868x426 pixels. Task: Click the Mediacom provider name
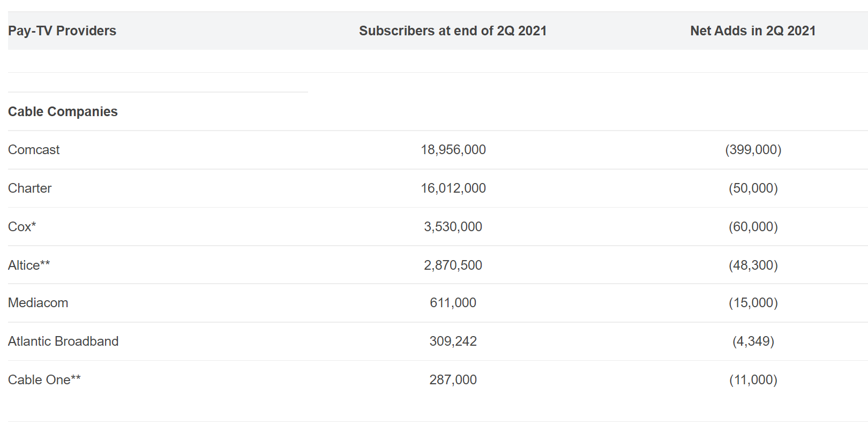38,303
